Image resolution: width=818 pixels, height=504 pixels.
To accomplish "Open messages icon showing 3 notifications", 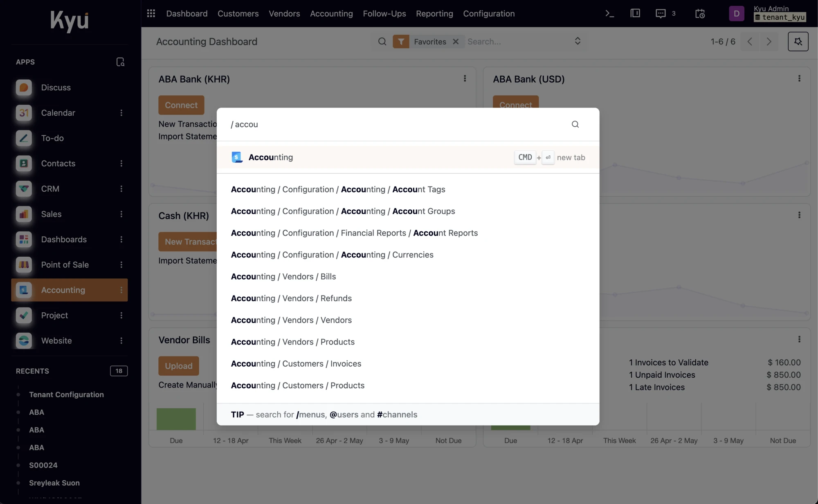I will (x=661, y=13).
